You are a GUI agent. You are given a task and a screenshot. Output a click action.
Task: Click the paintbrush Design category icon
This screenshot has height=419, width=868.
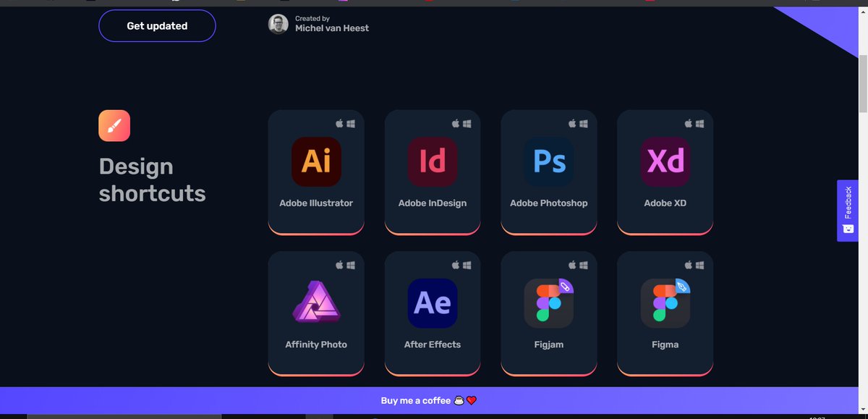point(114,126)
